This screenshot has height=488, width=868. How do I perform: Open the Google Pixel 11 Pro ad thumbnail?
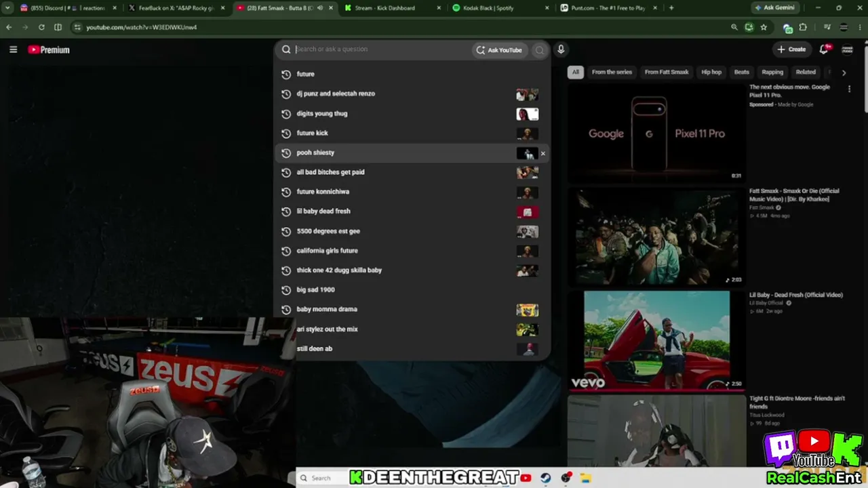pyautogui.click(x=656, y=133)
